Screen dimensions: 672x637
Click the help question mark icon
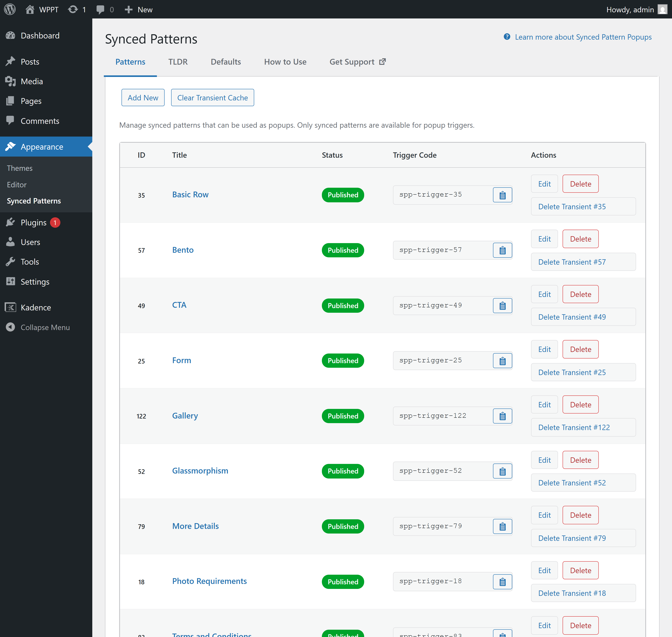[x=507, y=37]
